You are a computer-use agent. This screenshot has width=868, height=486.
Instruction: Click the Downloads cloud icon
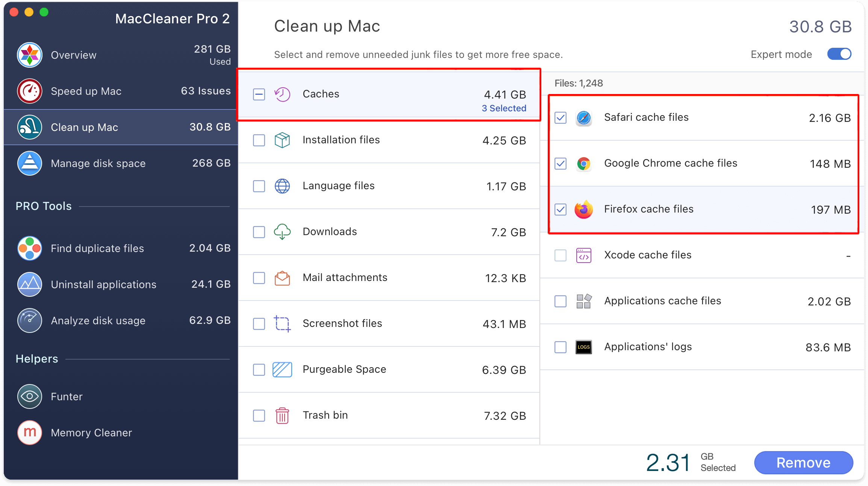(282, 232)
